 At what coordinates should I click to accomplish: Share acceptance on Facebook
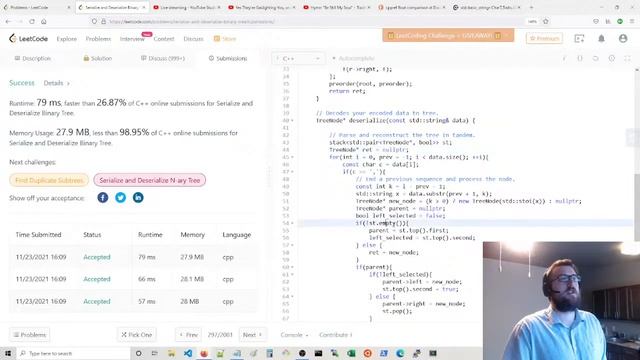point(102,198)
